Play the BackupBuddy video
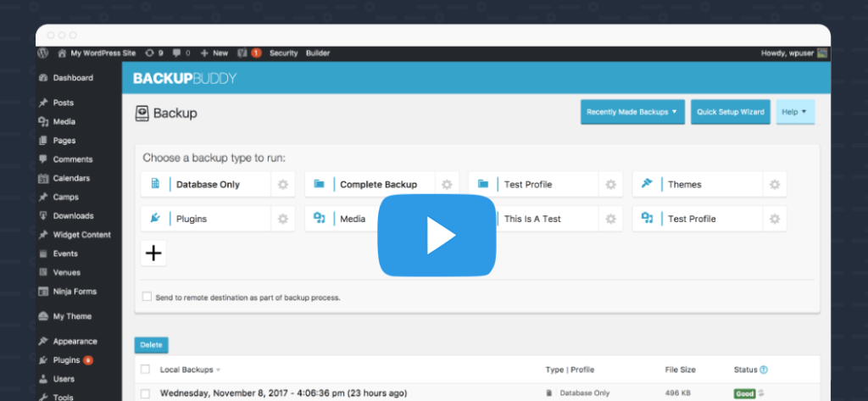868x401 pixels. pos(437,236)
